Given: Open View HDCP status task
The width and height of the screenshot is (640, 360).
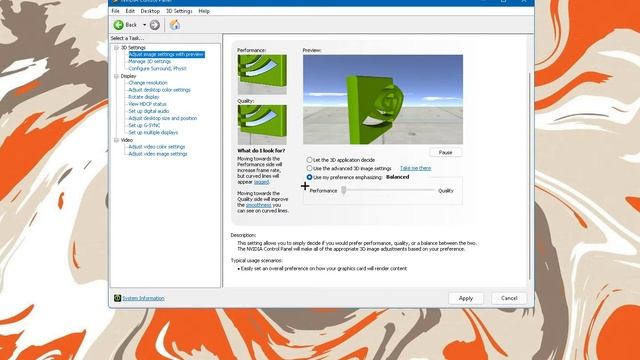Looking at the screenshot, I should [x=147, y=104].
